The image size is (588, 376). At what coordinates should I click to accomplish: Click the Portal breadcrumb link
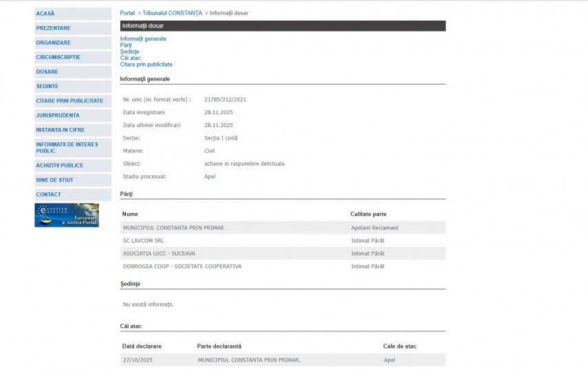click(127, 13)
